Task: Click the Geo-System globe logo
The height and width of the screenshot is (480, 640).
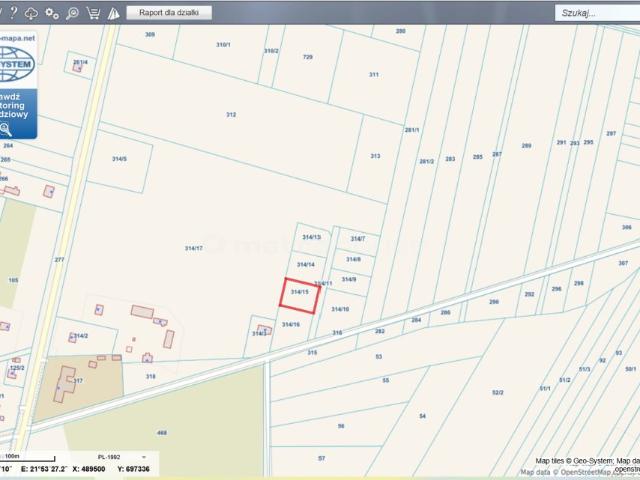Action: pyautogui.click(x=16, y=64)
